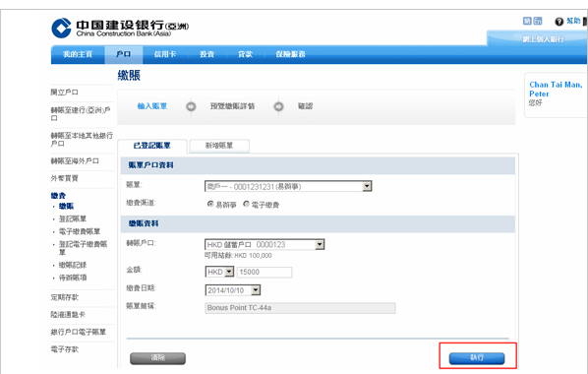Viewport: 588px width, 374px height.
Task: Click the 繳賬 page heading
Action: click(129, 76)
